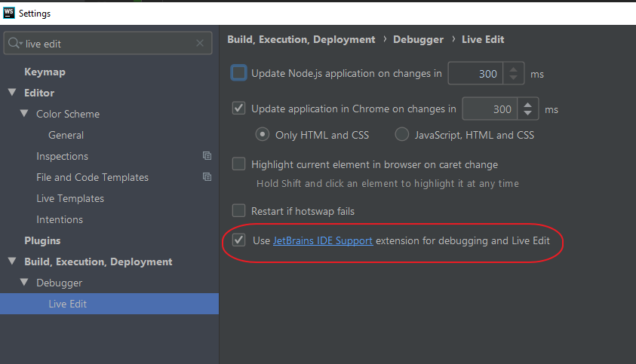Click the copy icon beside Inspections

coord(207,156)
